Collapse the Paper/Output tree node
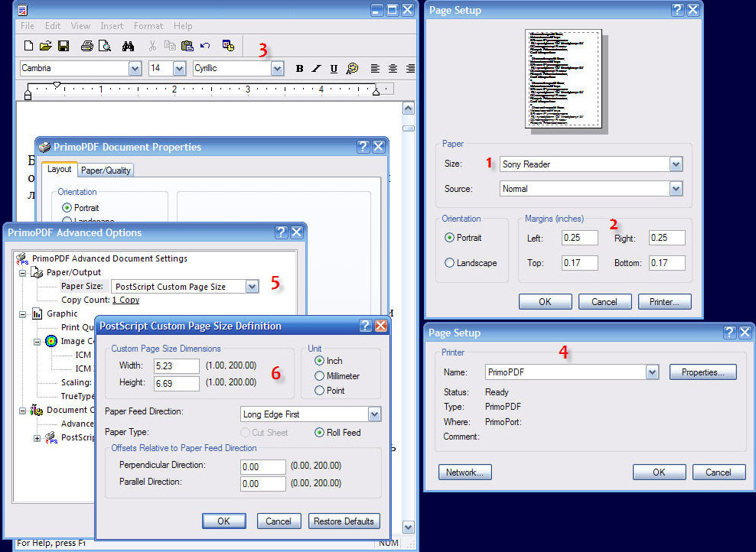756x552 pixels. (23, 273)
